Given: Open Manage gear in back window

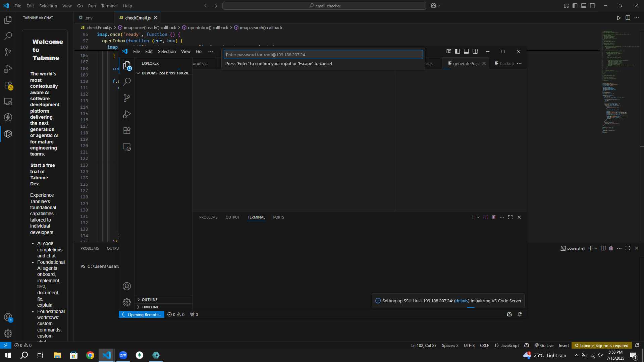Looking at the screenshot, I should point(8,334).
